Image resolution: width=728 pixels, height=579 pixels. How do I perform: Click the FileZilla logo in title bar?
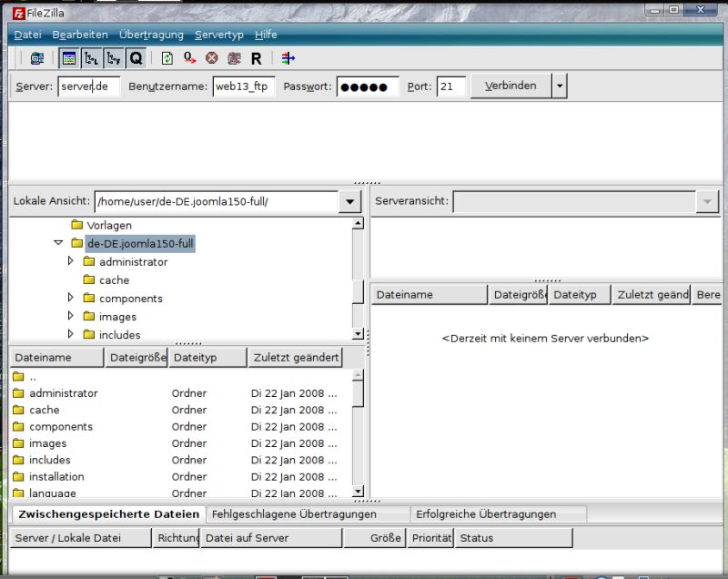click(x=18, y=14)
